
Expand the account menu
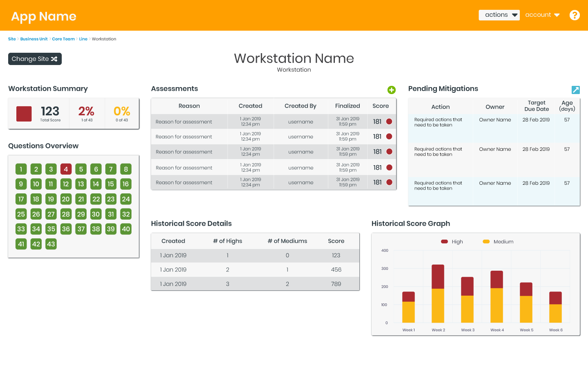point(542,15)
